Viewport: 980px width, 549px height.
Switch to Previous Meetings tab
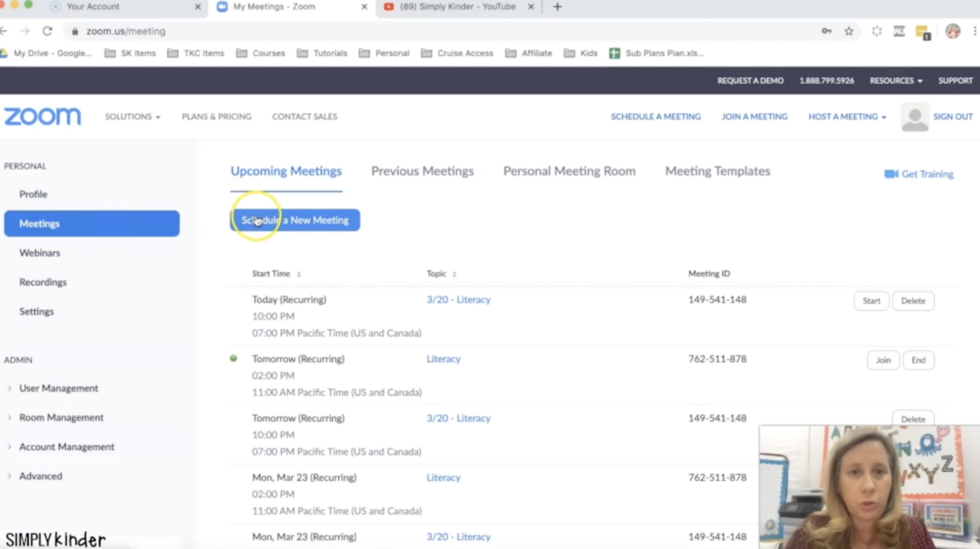point(422,171)
